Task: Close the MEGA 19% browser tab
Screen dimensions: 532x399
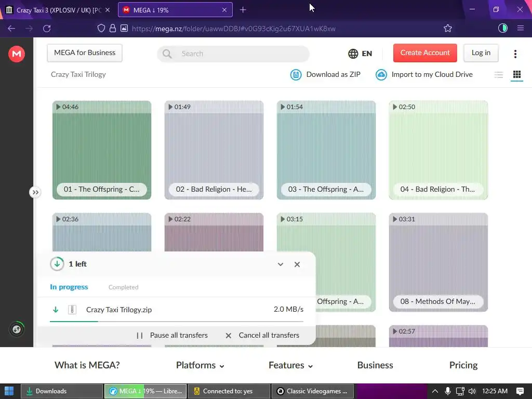Action: point(224,10)
